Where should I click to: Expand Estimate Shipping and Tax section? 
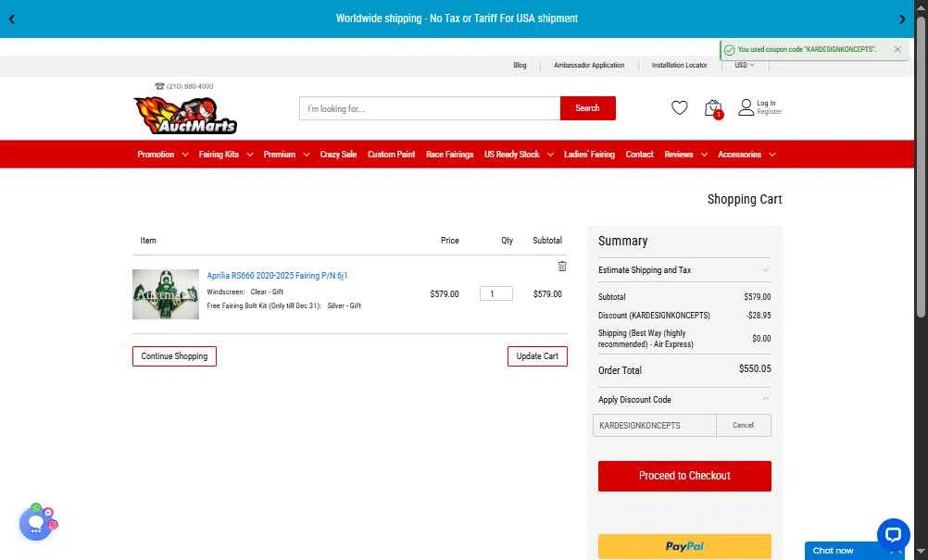click(x=684, y=270)
